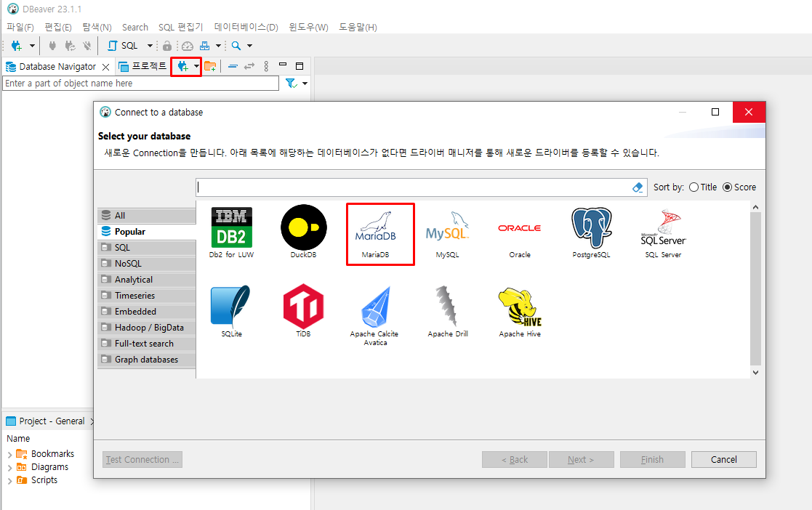Click the dashboard gauge icon in toolbar
The image size is (812, 510).
click(188, 46)
